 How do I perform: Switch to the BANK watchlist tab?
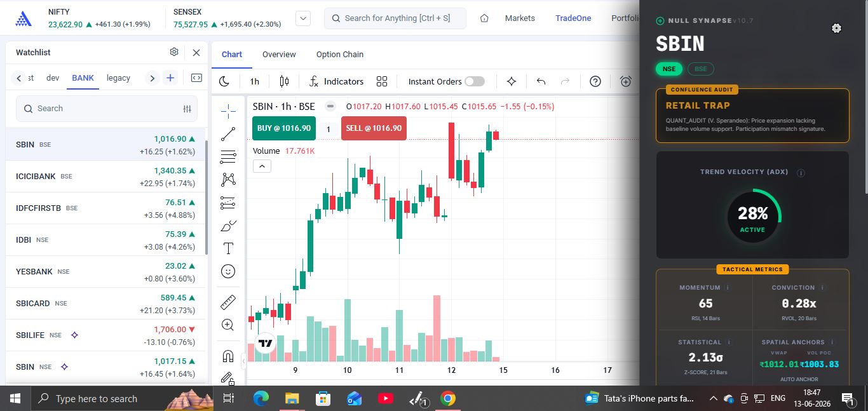(x=83, y=78)
